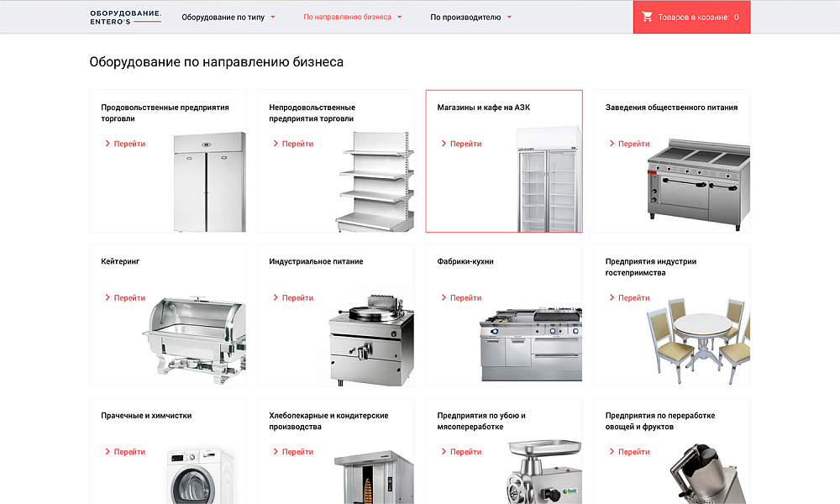Open Перейти under Индустриальное питание
Viewport: 840px width, 504px height.
[296, 297]
